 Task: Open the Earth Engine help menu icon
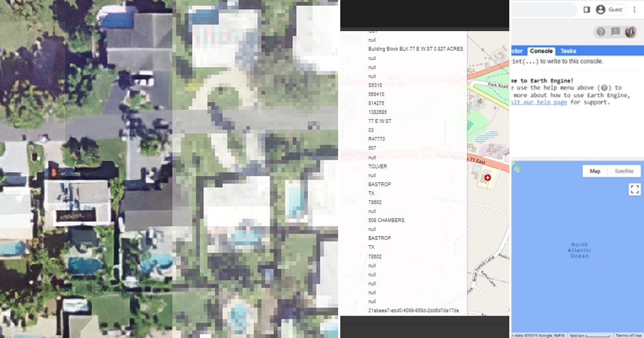click(x=601, y=32)
